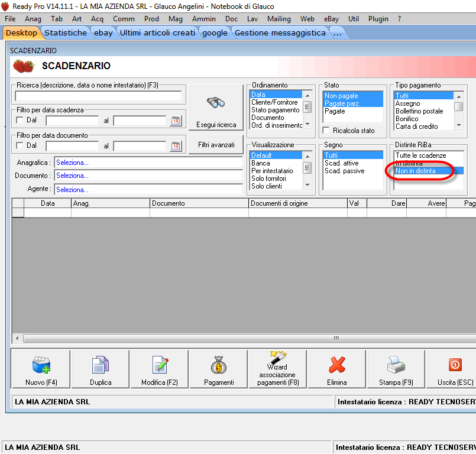Open the Mag menu
The height and width of the screenshot is (454, 476).
click(176, 19)
